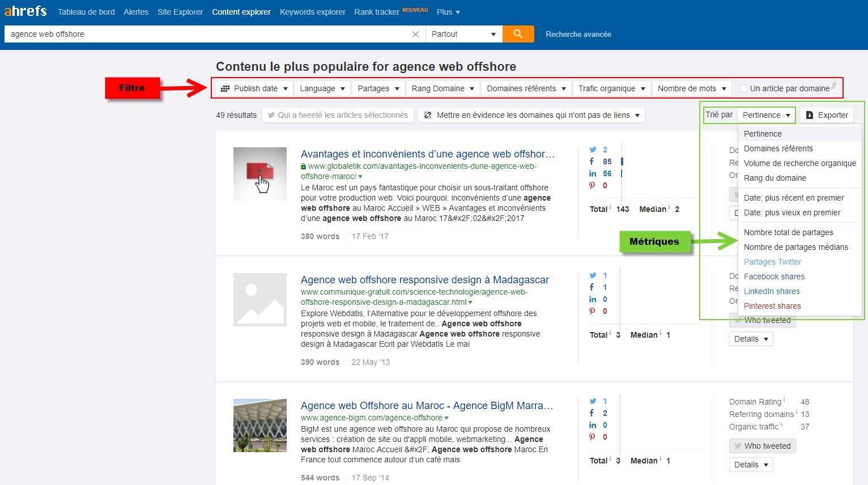Screen dimensions: 868x485
Task: Click the LinkedIn icon in the BigM result
Action: click(593, 425)
